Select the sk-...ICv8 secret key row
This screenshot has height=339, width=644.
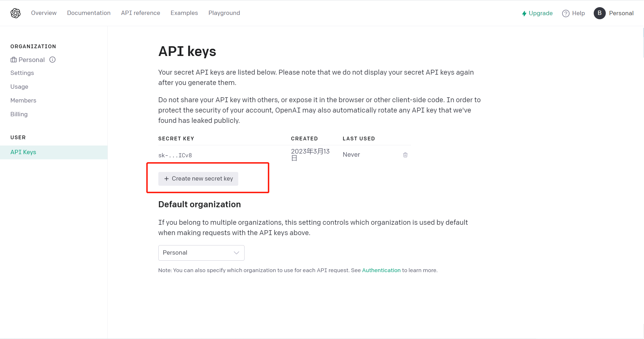click(x=284, y=155)
